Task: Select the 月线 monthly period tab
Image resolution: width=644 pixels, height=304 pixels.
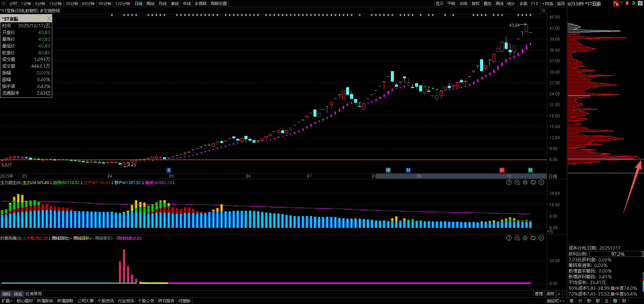Action: [163, 3]
